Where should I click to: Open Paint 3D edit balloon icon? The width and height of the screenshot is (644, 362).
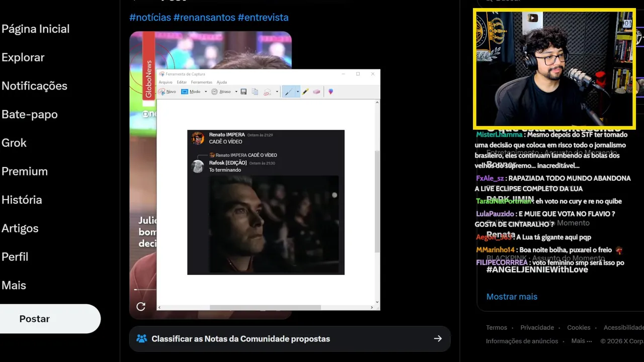tap(331, 92)
